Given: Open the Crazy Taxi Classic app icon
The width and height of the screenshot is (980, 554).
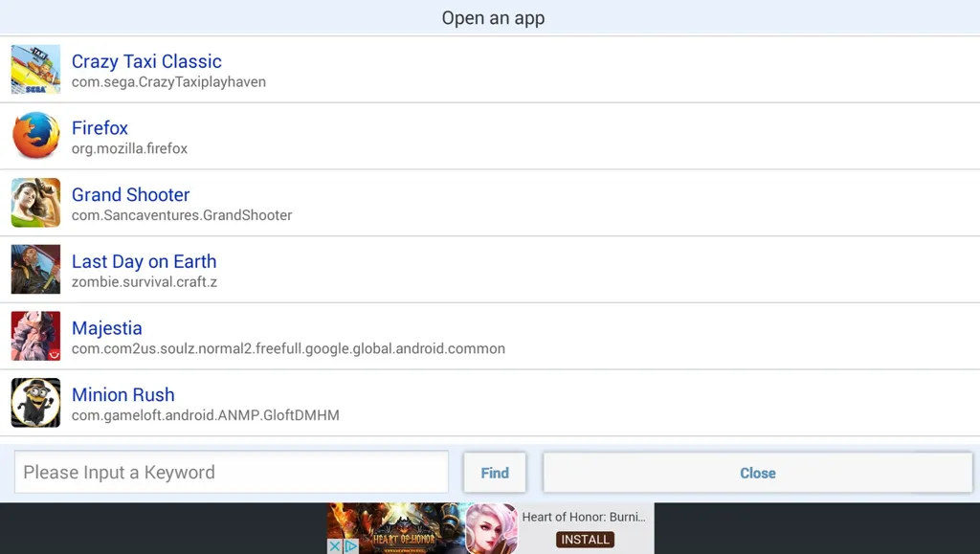Looking at the screenshot, I should pos(35,69).
